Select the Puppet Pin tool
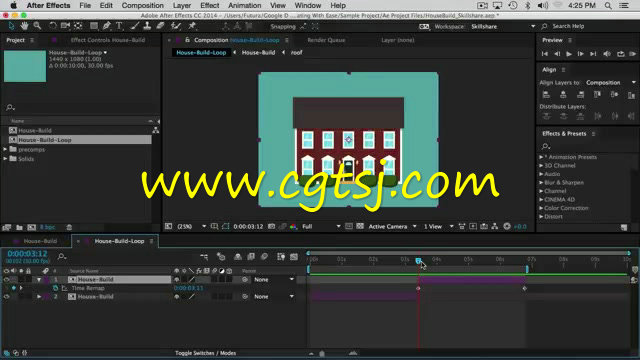Screen dimensions: 640x360 (x=192, y=26)
